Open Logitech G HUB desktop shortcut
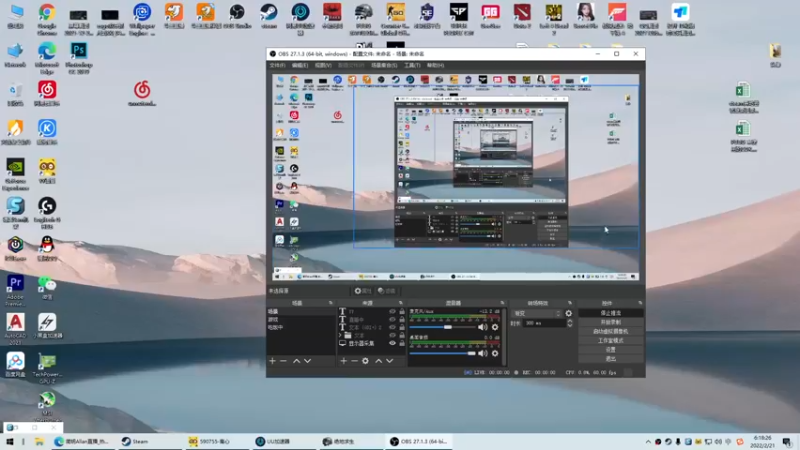This screenshot has width=800, height=450. [46, 213]
